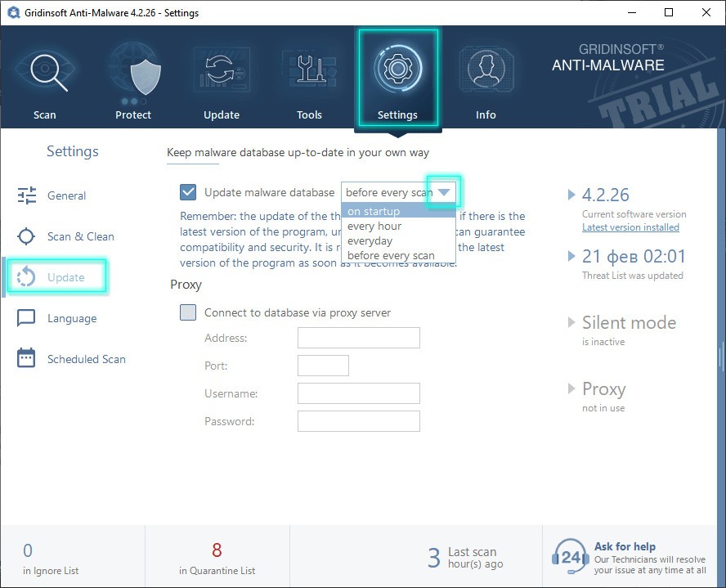
Task: Open the Scan section eye icon
Action: 44,72
